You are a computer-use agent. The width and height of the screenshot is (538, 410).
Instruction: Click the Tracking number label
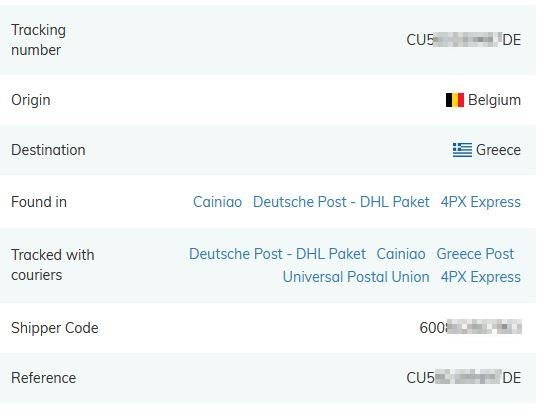38,40
